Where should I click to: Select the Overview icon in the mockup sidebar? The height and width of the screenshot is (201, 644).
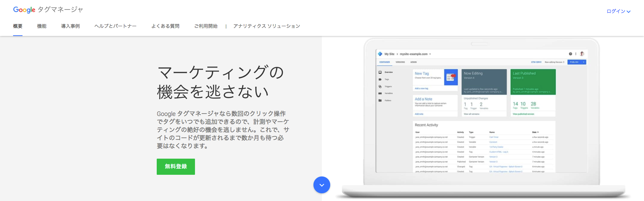(x=380, y=72)
